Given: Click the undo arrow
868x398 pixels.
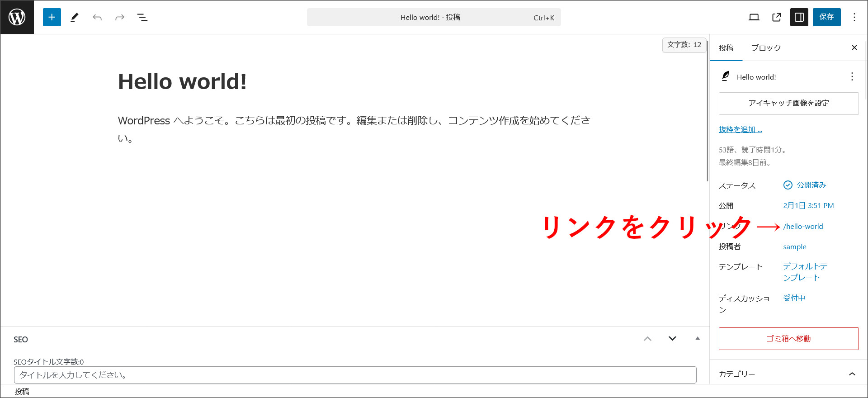Looking at the screenshot, I should [x=97, y=17].
